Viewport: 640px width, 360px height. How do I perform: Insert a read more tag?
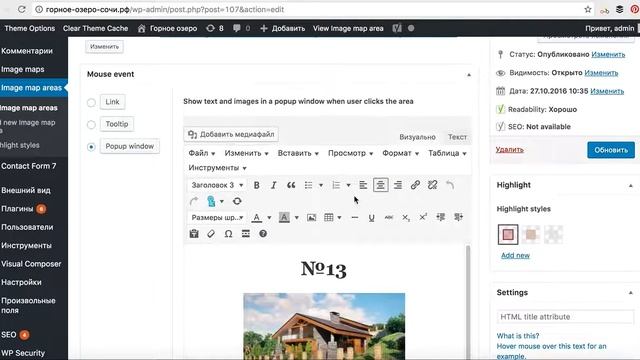point(245,234)
